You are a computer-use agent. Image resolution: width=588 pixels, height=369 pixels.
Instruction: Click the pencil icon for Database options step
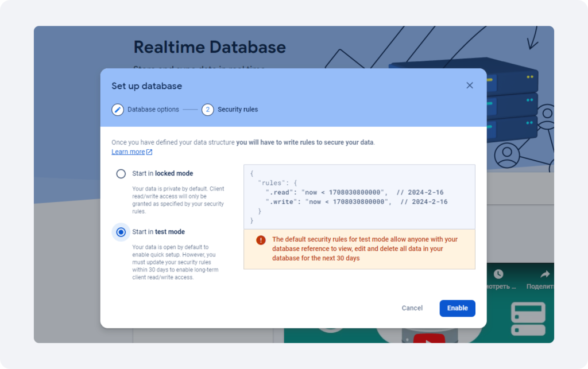point(118,110)
